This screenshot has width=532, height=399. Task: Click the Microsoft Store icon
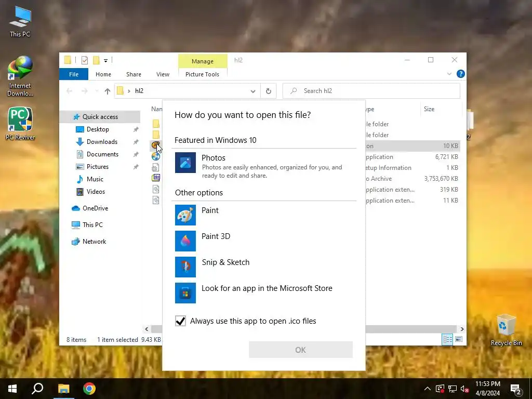(185, 293)
